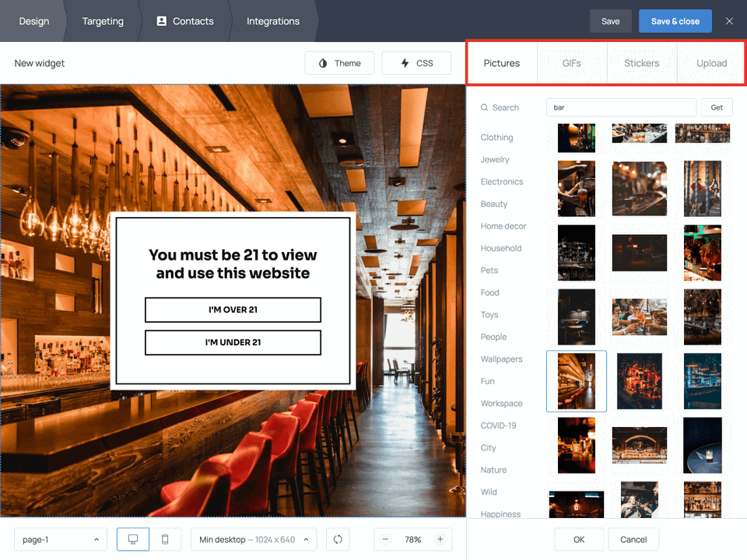The image size is (747, 560).
Task: Zoom out with the minus icon
Action: coord(385,539)
